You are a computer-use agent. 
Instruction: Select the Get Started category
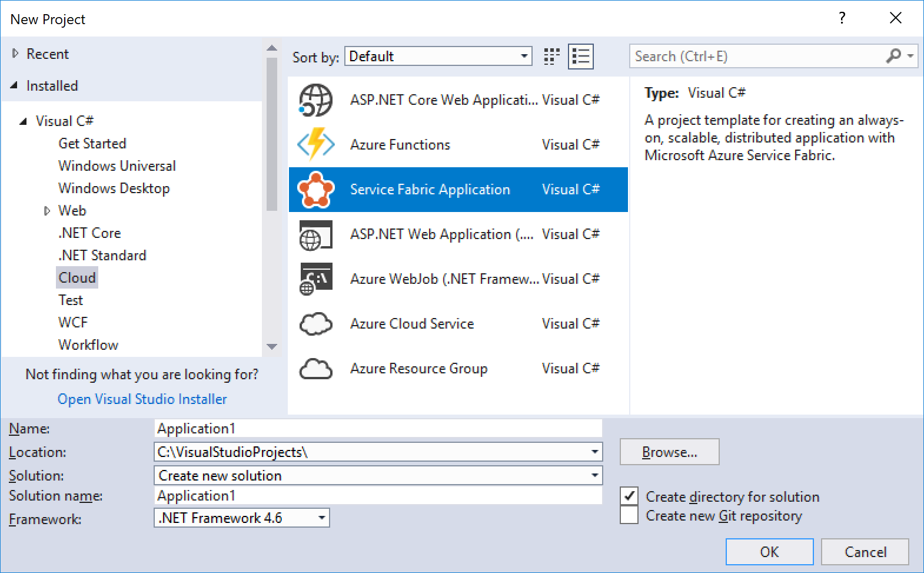pos(92,144)
